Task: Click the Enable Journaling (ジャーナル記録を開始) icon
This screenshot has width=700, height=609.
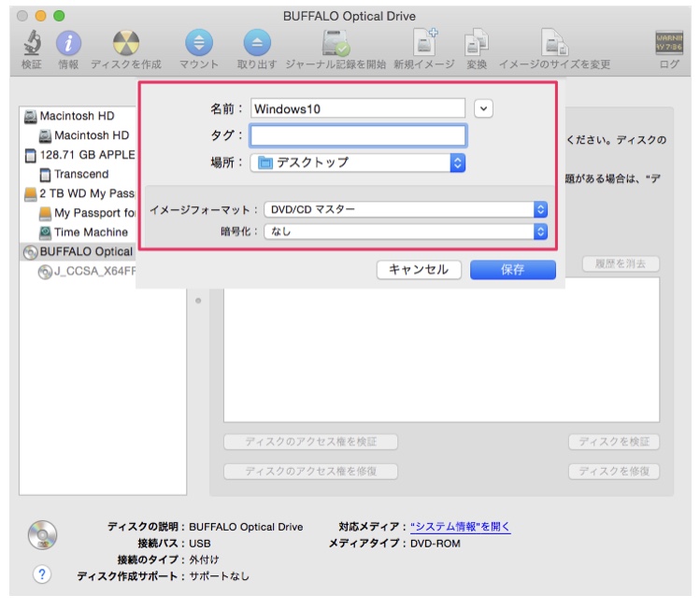Action: coord(335,43)
